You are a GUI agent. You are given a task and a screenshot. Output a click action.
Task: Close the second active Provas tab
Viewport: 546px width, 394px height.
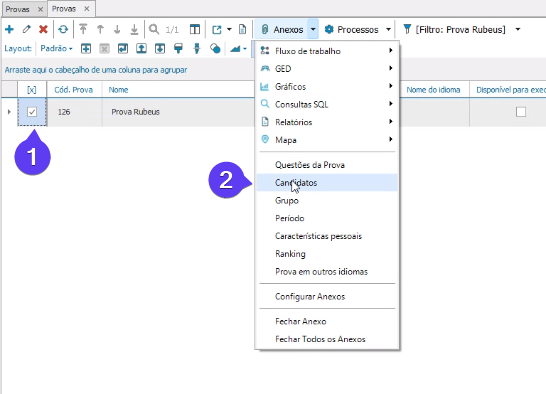pyautogui.click(x=87, y=9)
